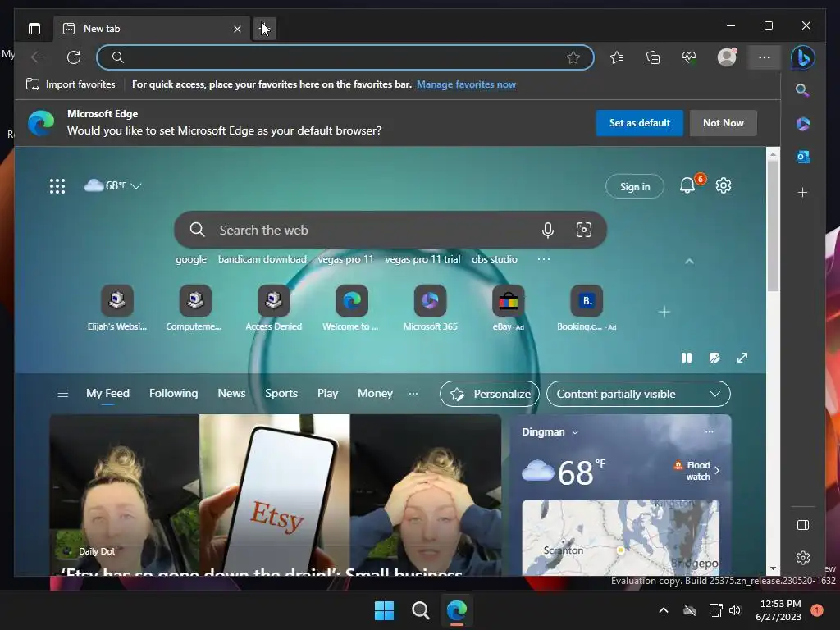Open Settings and more ellipsis menu
Screen dimensions: 840x630
[765, 57]
